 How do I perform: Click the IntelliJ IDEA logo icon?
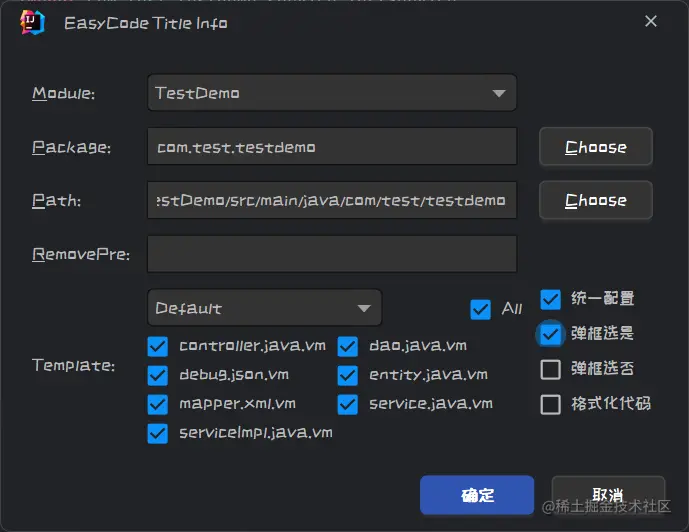pos(33,22)
